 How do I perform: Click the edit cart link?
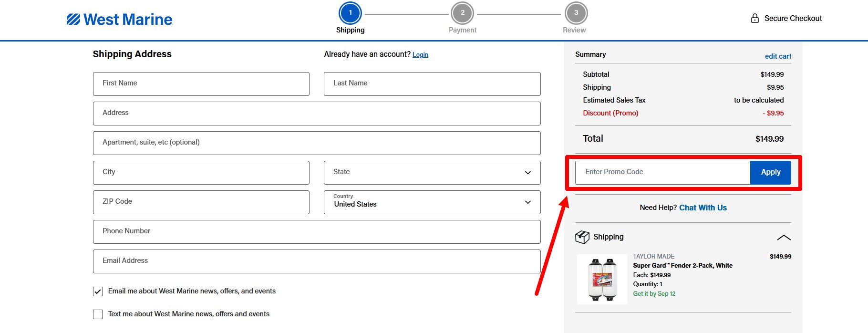click(778, 56)
